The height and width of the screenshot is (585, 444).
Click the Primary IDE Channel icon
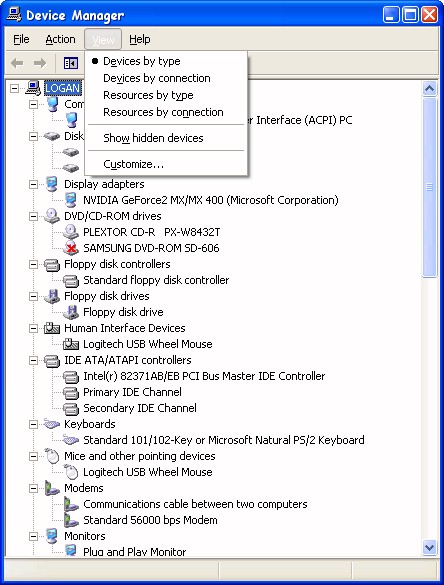[x=71, y=392]
